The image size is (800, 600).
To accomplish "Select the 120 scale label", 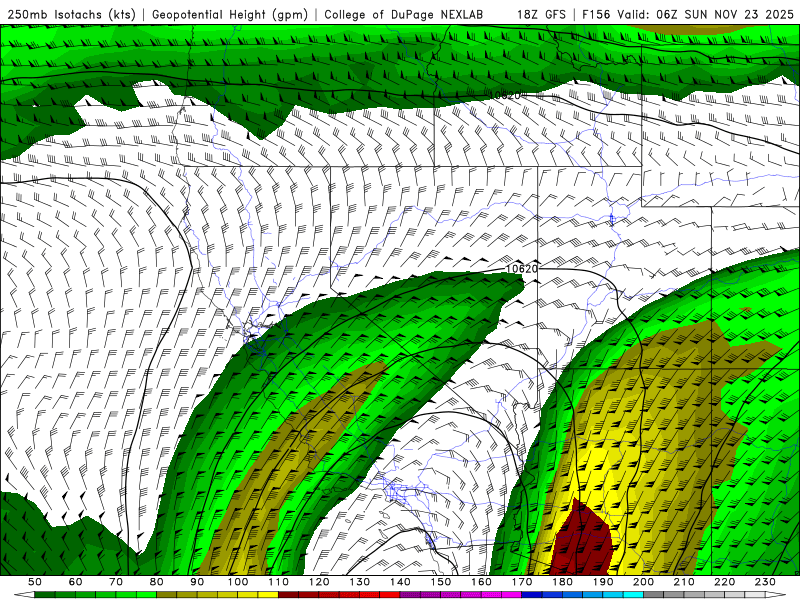I will pos(319,582).
